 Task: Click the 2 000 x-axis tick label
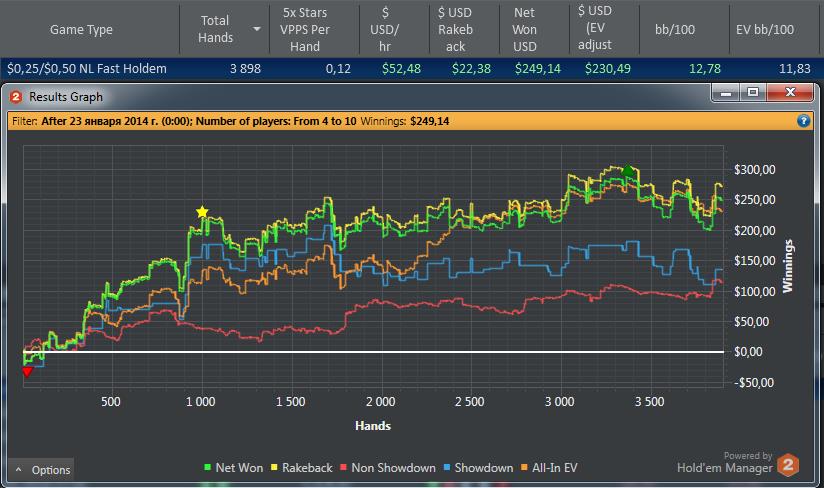[380, 402]
